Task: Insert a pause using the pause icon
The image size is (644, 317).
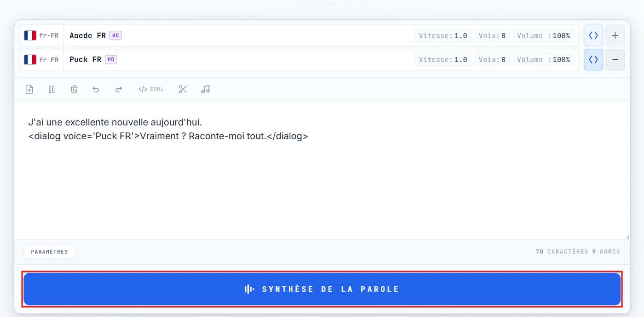Action: coord(52,89)
